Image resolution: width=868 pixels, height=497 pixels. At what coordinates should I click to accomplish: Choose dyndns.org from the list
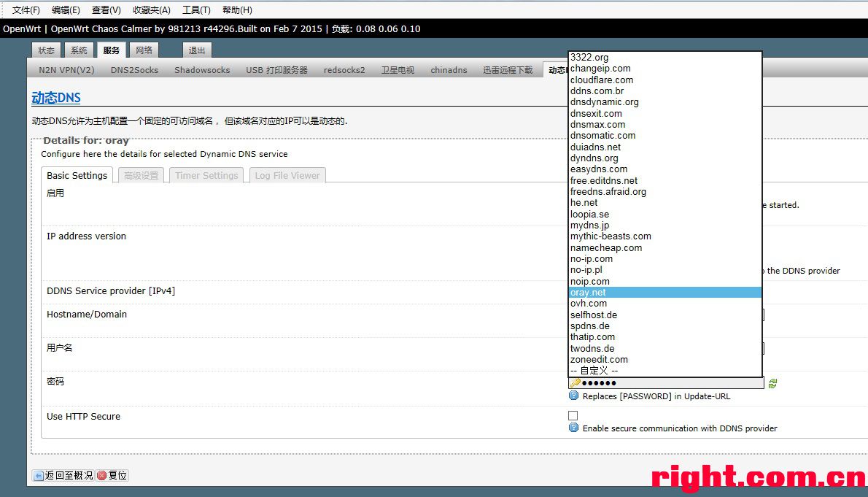click(x=665, y=158)
